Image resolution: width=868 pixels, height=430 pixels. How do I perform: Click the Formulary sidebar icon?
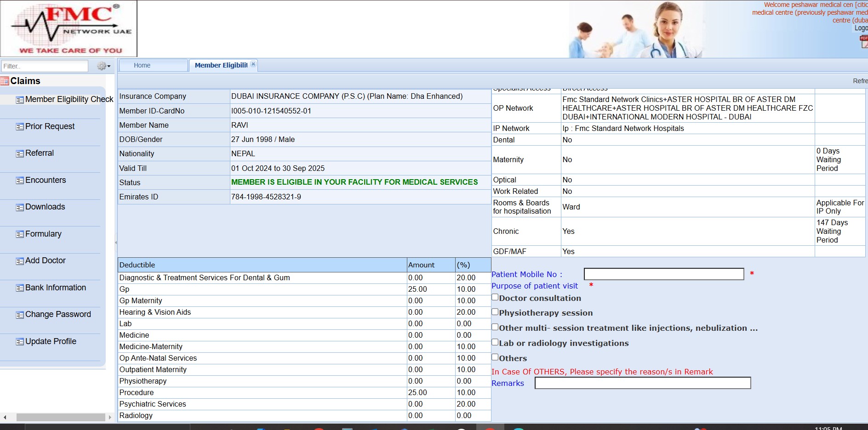click(20, 234)
